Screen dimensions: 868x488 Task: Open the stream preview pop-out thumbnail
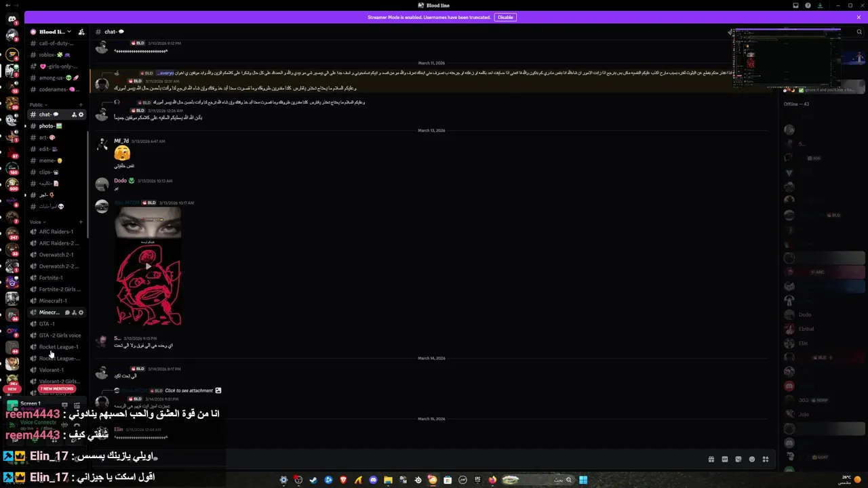787,58
